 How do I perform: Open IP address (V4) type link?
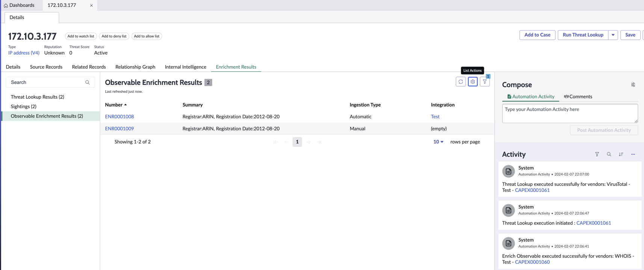point(24,53)
